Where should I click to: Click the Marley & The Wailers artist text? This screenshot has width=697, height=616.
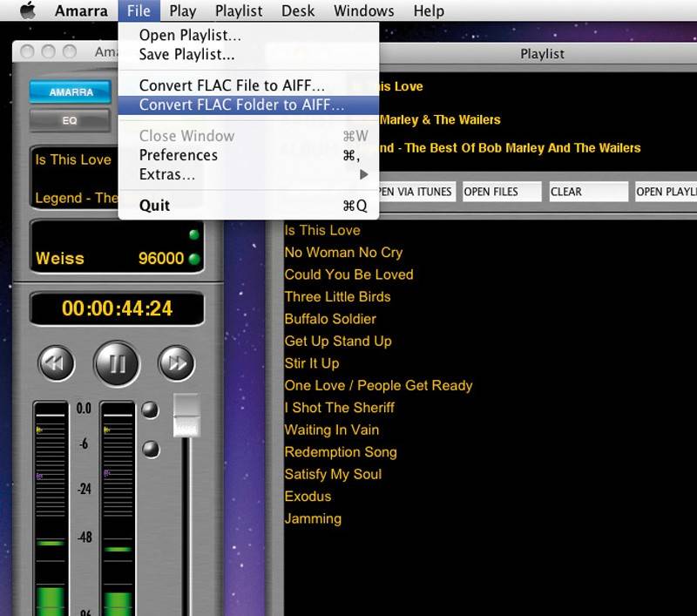(440, 119)
